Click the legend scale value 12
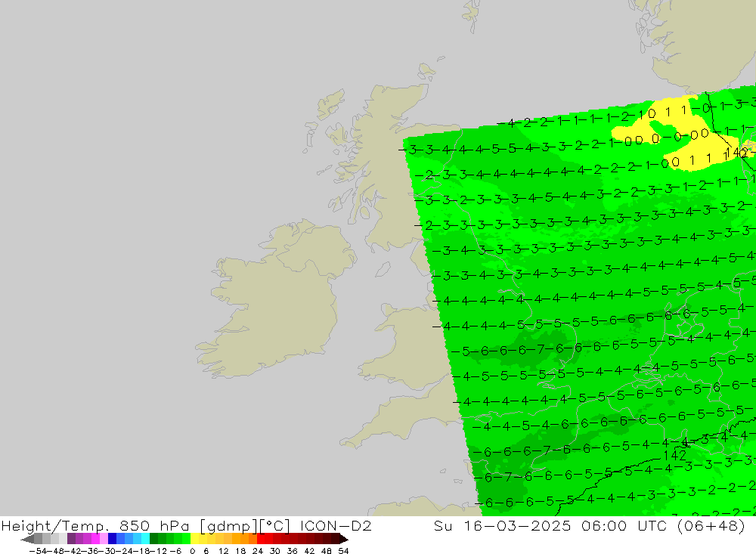 click(223, 551)
